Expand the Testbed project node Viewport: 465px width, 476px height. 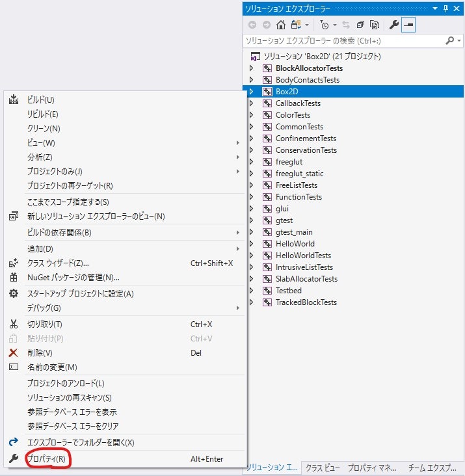pos(251,291)
